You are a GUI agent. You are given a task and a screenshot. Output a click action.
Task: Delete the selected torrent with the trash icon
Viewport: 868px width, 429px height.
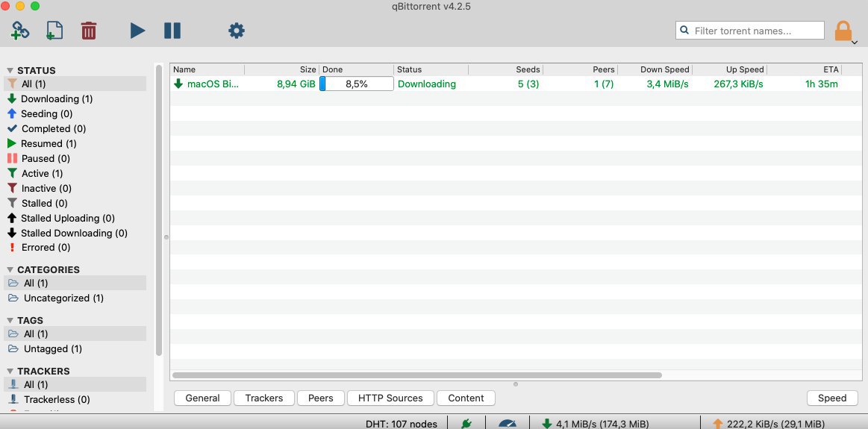point(89,31)
